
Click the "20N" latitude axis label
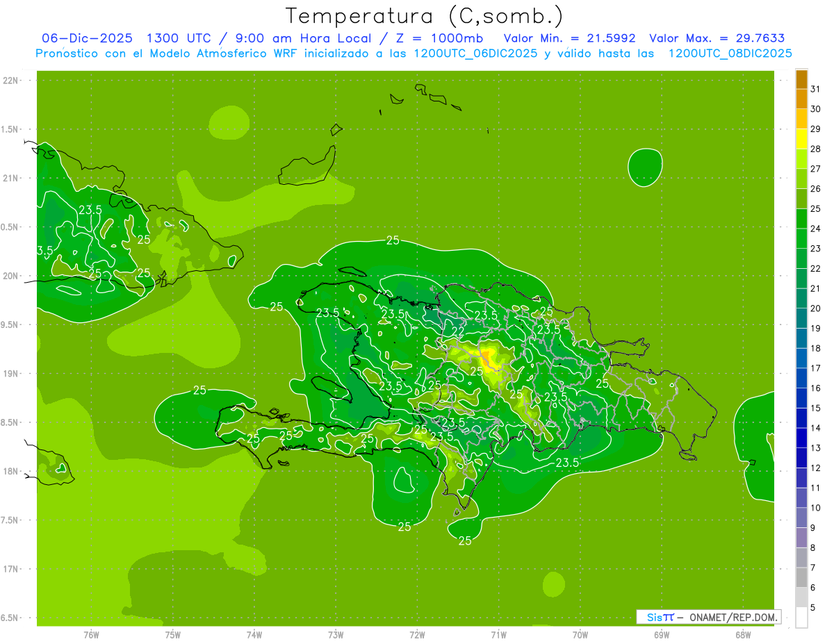point(10,276)
